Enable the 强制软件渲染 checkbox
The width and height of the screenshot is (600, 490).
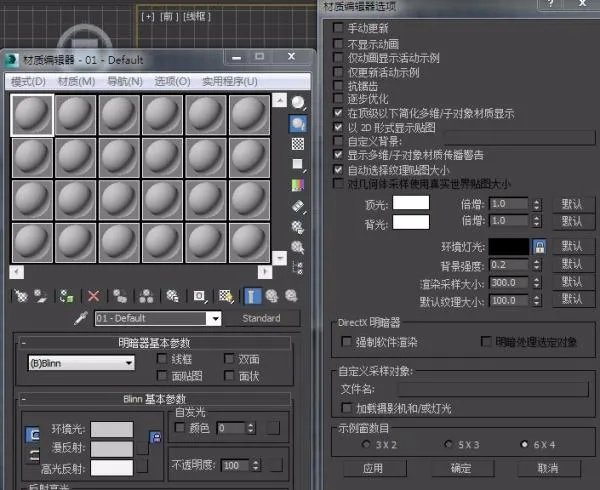point(346,341)
